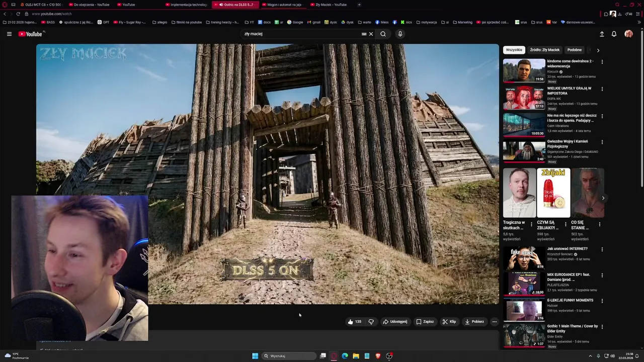Start voice search with the microphone
Image resolution: width=644 pixels, height=362 pixels.
pyautogui.click(x=400, y=34)
